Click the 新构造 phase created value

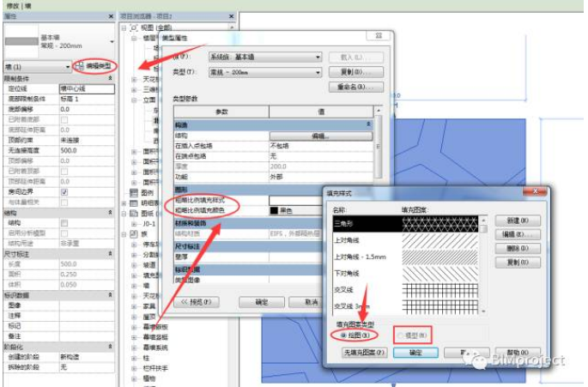tap(87, 357)
